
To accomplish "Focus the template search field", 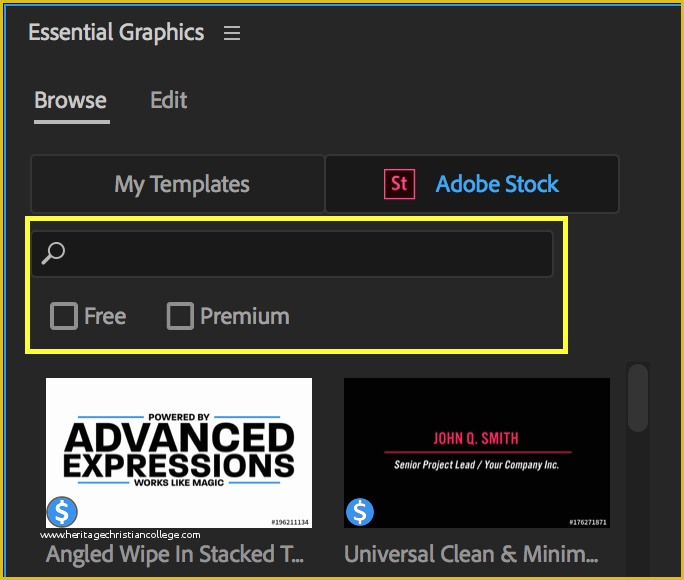I will (x=292, y=254).
